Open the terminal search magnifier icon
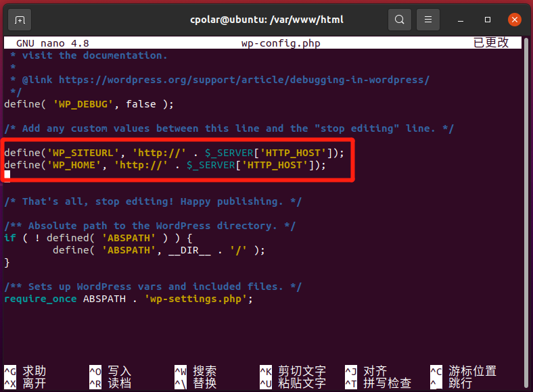 [x=399, y=20]
